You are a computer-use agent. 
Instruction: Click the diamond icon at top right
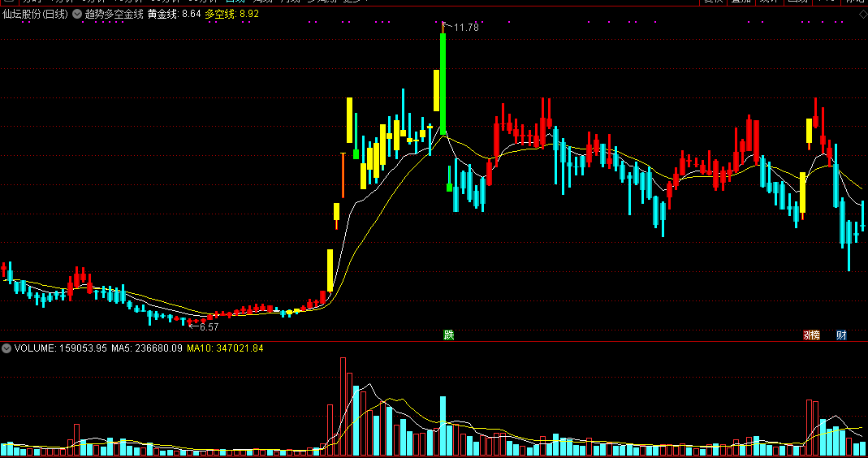pos(862,15)
